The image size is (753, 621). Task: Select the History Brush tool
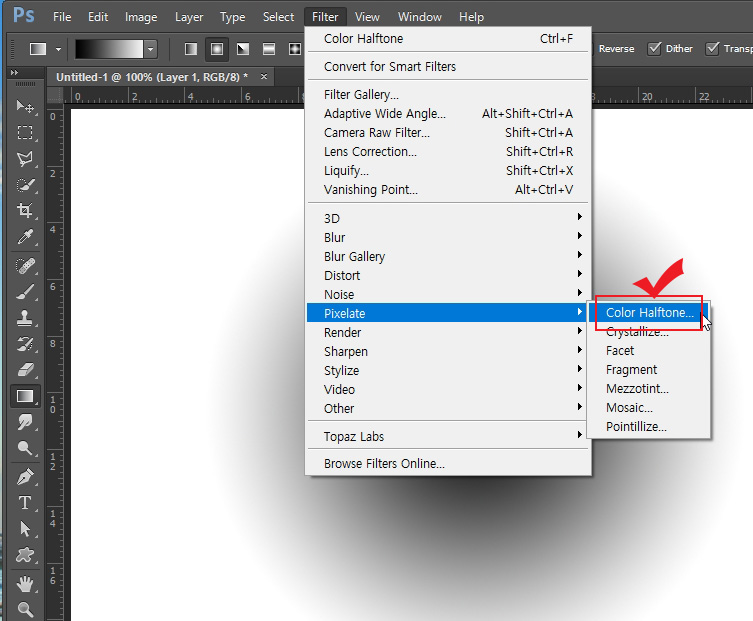click(x=25, y=344)
